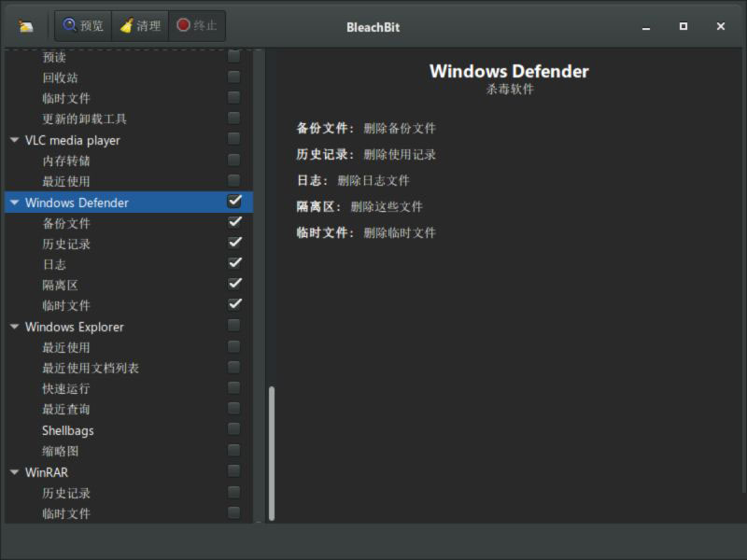Check 历史记录 under WinRAR
The width and height of the screenshot is (747, 560).
(x=234, y=492)
